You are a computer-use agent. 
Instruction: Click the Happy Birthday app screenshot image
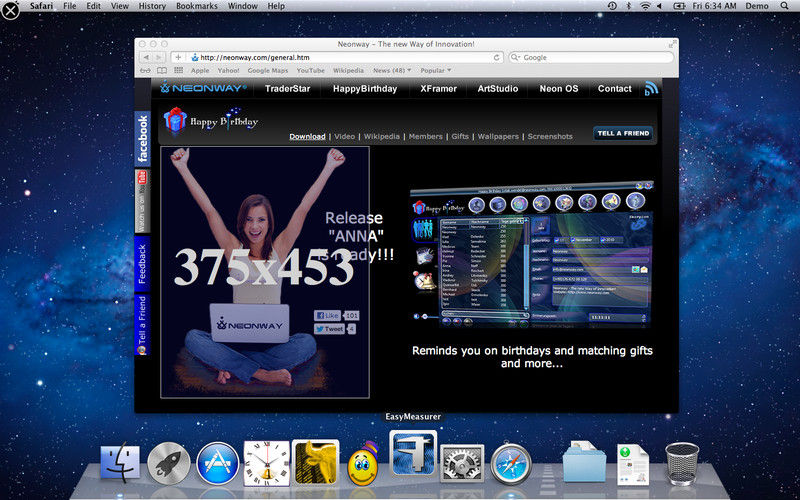click(x=531, y=257)
